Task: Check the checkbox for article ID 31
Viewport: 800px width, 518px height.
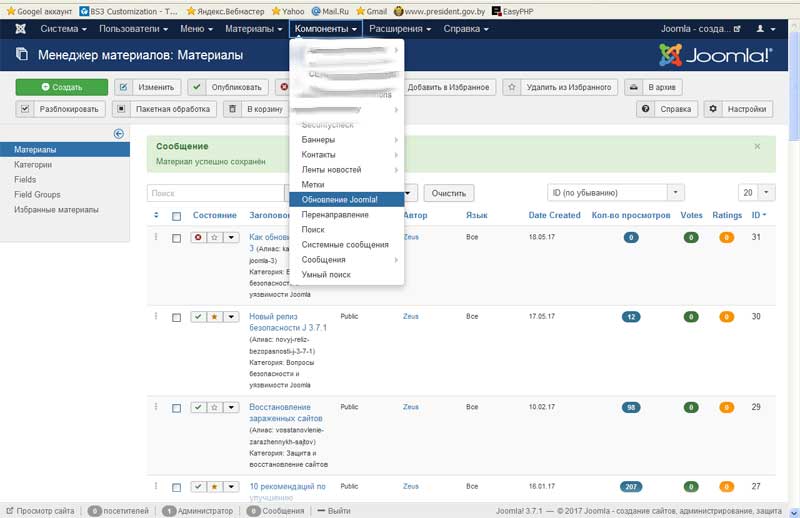Action: coord(177,238)
